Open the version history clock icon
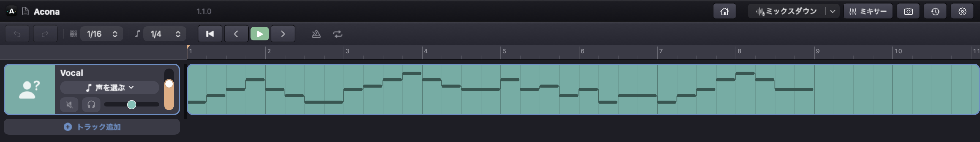Screen dimensions: 980x142 click(x=935, y=11)
